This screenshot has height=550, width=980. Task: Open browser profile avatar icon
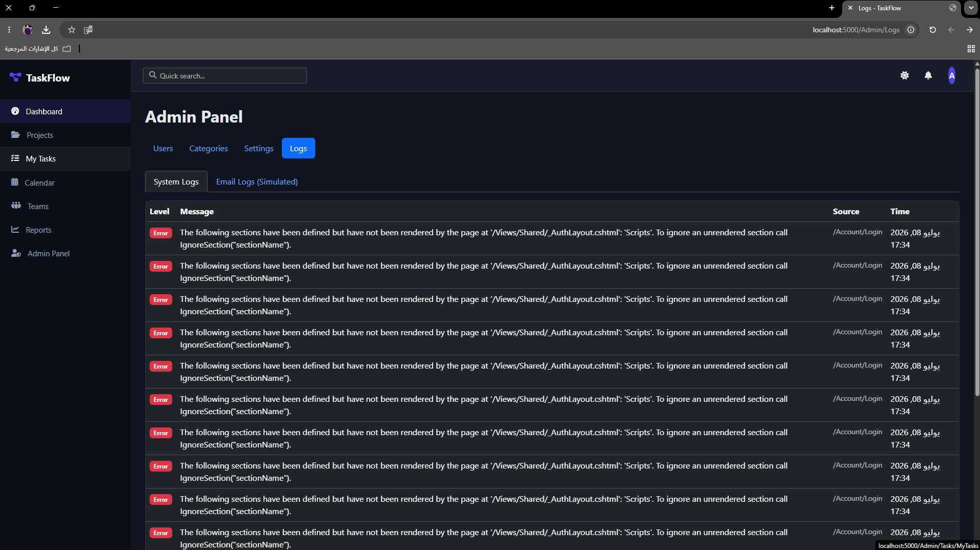coord(28,30)
